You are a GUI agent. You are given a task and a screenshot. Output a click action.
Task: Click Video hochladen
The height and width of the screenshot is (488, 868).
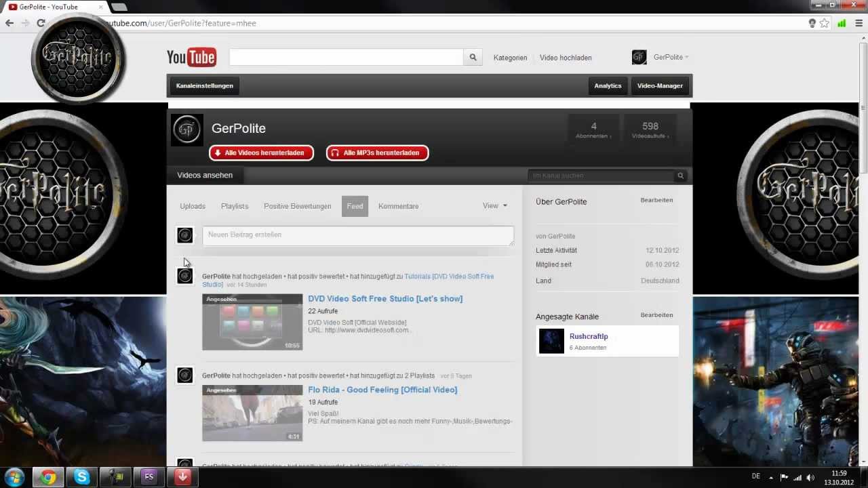[566, 58]
